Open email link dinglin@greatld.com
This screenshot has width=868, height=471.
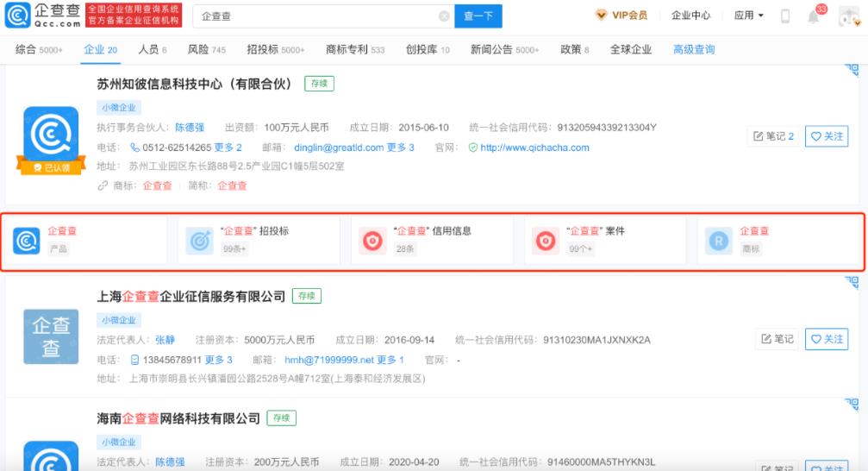(x=339, y=148)
